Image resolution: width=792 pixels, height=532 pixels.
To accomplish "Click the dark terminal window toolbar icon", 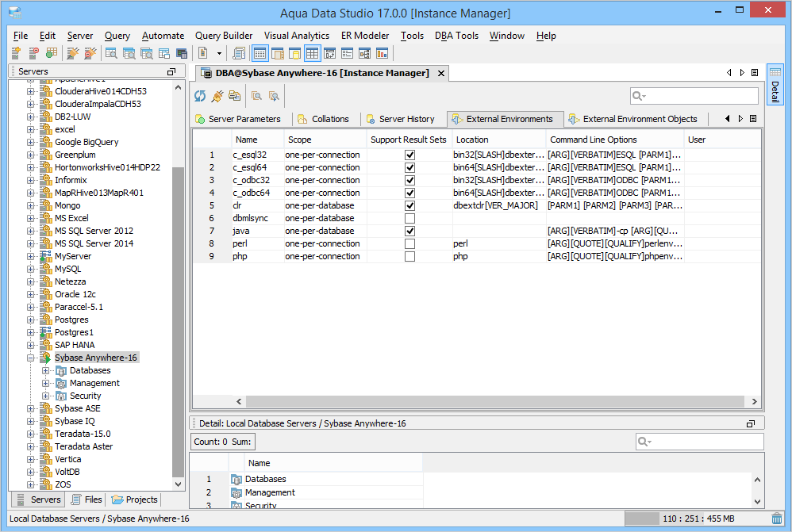I will coord(181,53).
